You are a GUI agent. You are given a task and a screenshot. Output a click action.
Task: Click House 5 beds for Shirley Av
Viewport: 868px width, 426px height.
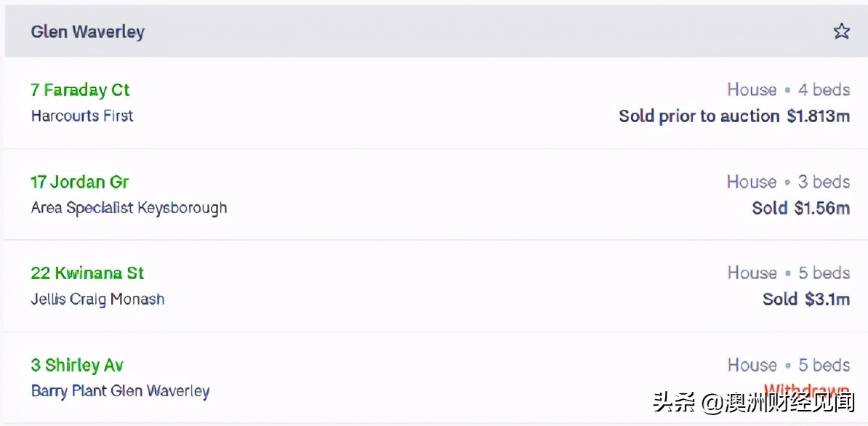tap(788, 365)
